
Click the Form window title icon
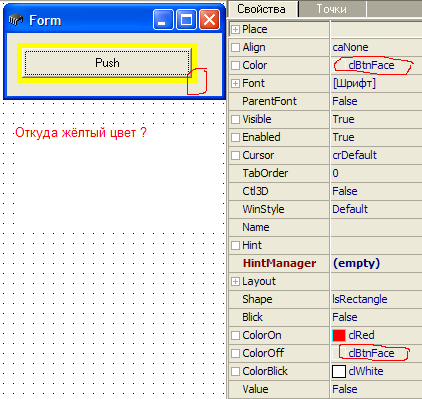pos(15,20)
